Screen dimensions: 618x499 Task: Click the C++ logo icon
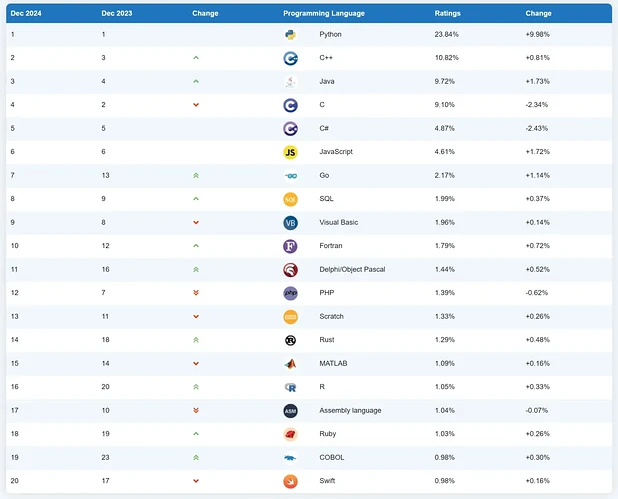[x=290, y=58]
